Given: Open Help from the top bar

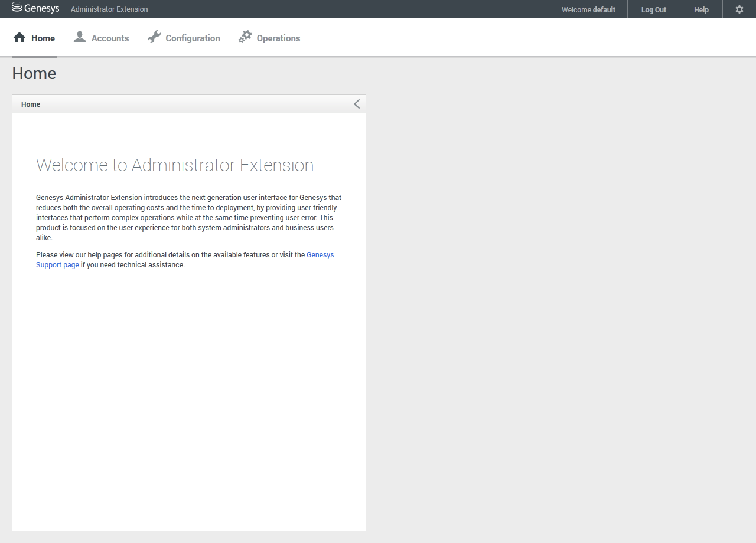Looking at the screenshot, I should coord(701,9).
